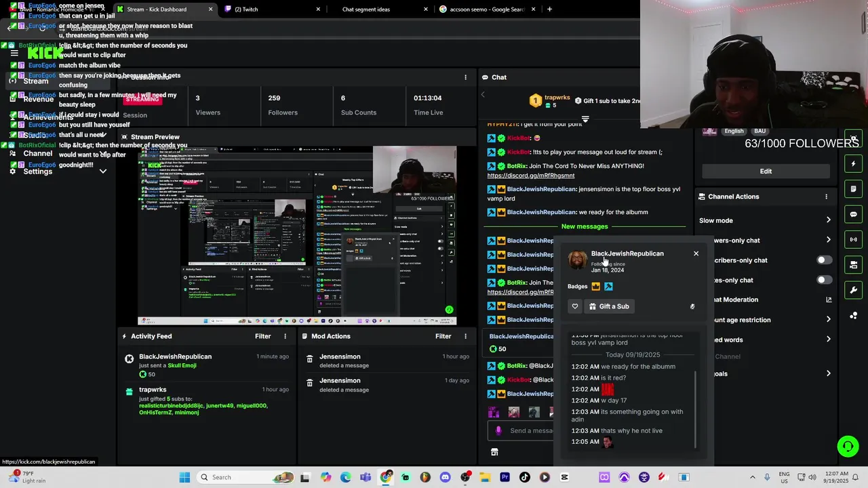Image resolution: width=868 pixels, height=488 pixels.
Task: Click the 259 Followers stat
Action: tap(283, 104)
